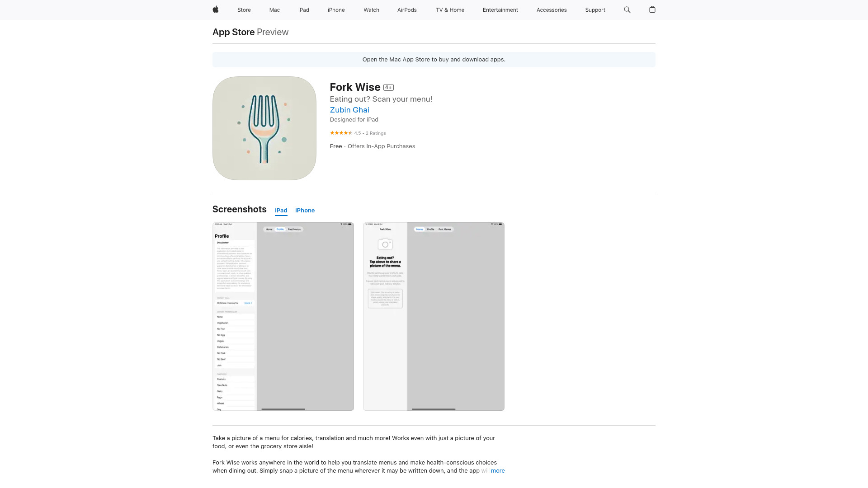This screenshot has height=488, width=868.
Task: Click the search icon in navigation
Action: tap(627, 9)
